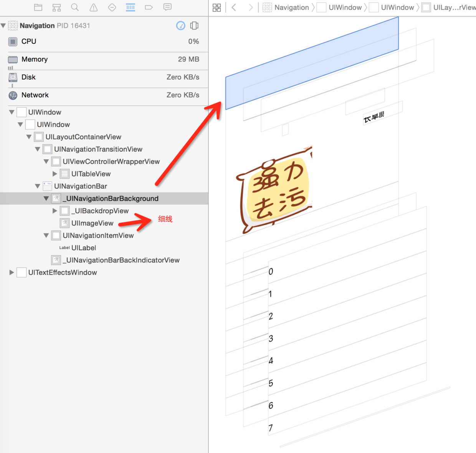The width and height of the screenshot is (476, 453).
Task: Expand the UITextEffectsWindow node
Action: 12,272
